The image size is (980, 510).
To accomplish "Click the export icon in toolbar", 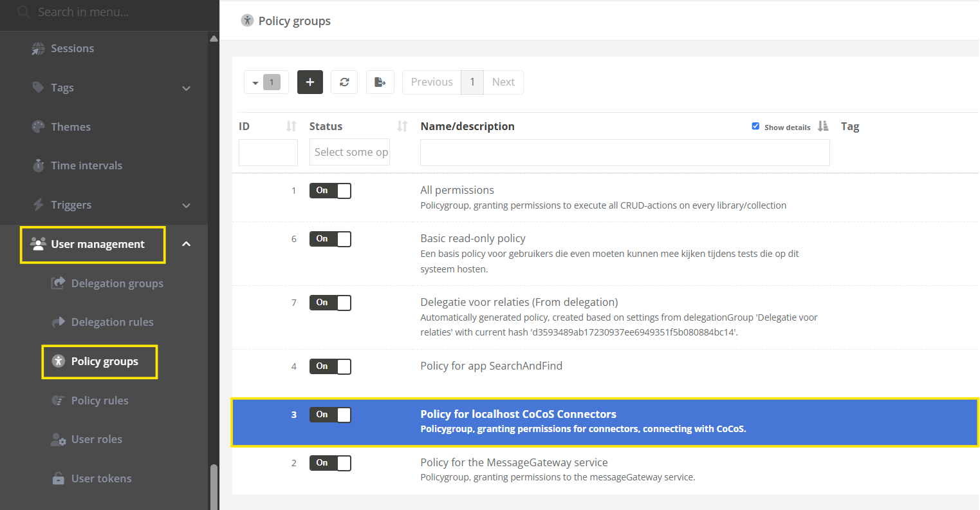I will [380, 82].
